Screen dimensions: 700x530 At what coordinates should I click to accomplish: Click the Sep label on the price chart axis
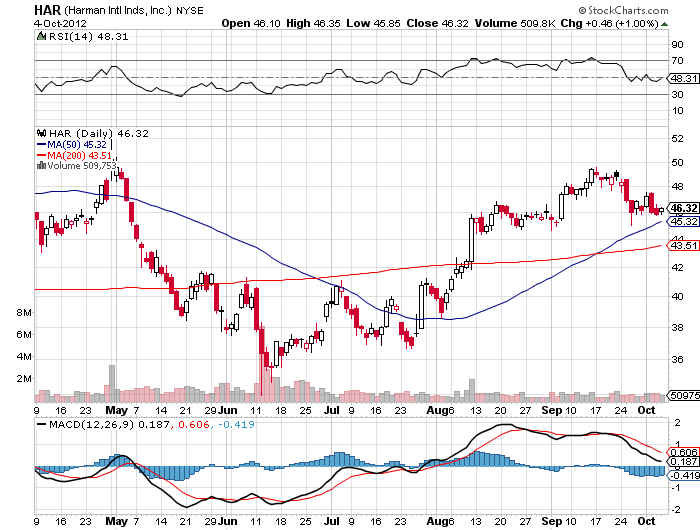tap(552, 410)
